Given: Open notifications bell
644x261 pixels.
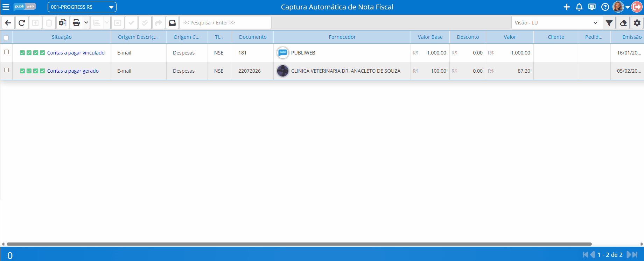Looking at the screenshot, I should 579,7.
